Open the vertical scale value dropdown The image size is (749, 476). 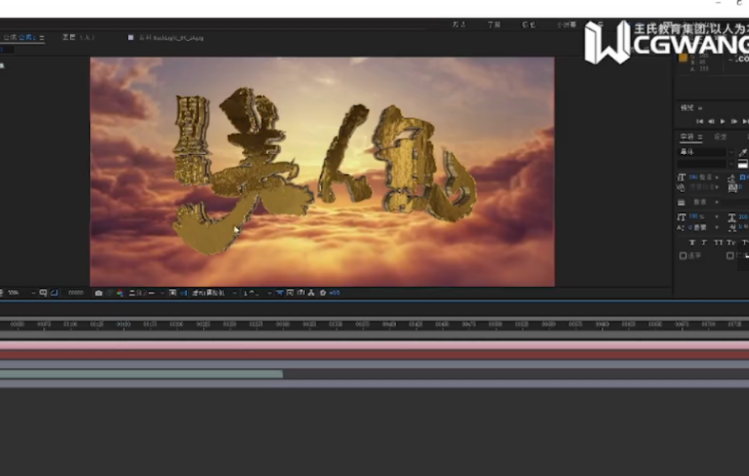(717, 217)
